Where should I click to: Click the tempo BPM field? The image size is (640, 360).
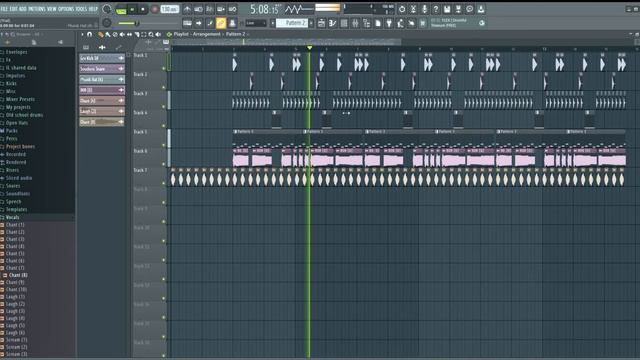169,9
